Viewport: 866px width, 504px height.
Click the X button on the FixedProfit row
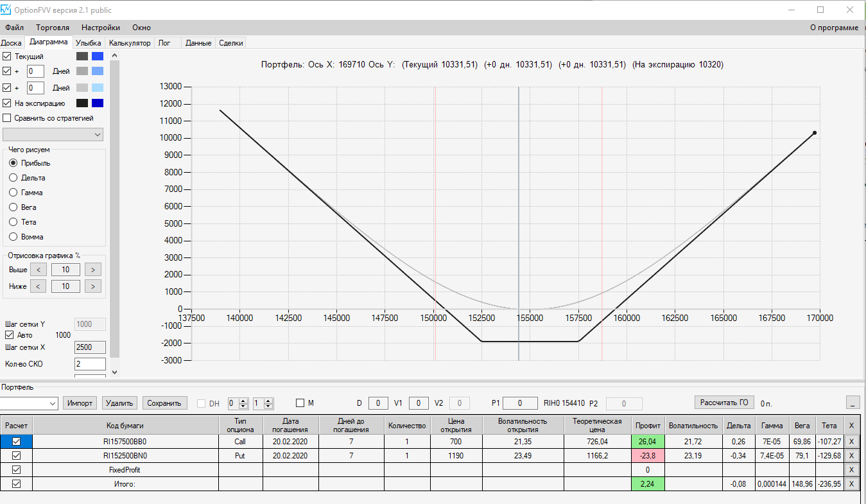(x=851, y=469)
